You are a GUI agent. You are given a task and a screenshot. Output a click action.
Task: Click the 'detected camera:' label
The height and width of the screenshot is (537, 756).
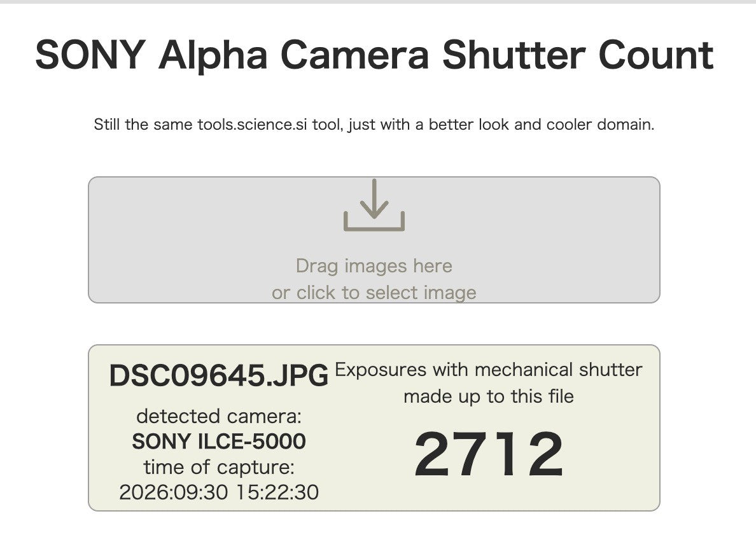219,417
